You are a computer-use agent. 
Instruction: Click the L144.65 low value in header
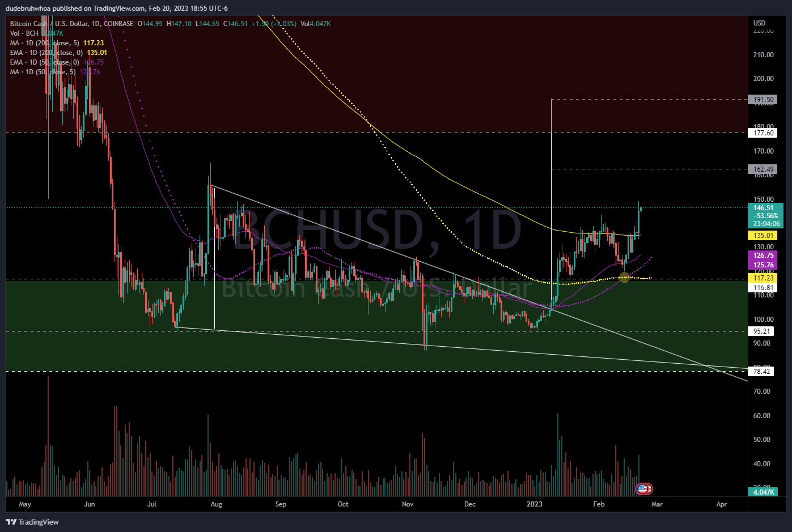207,24
